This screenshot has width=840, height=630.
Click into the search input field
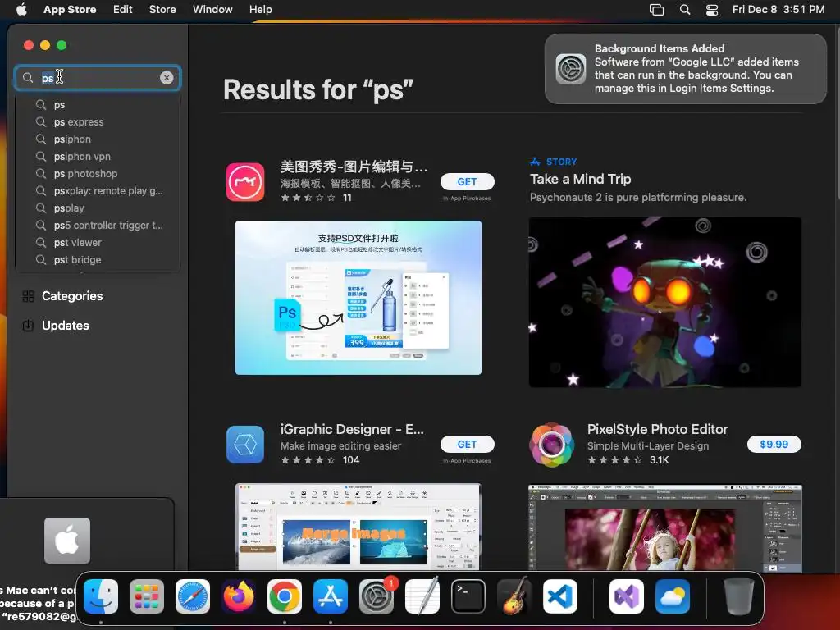tap(98, 78)
